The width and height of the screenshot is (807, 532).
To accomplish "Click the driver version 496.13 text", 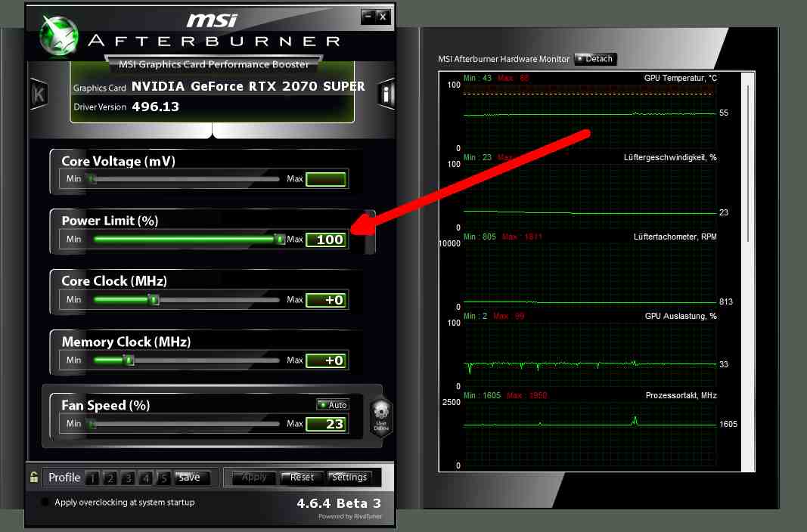I will click(156, 107).
